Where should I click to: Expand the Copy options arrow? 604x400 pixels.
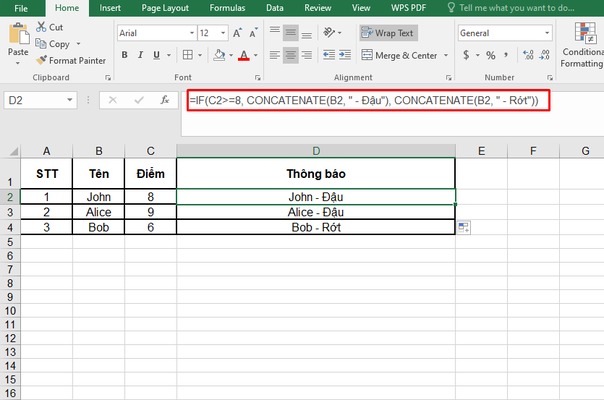click(79, 44)
